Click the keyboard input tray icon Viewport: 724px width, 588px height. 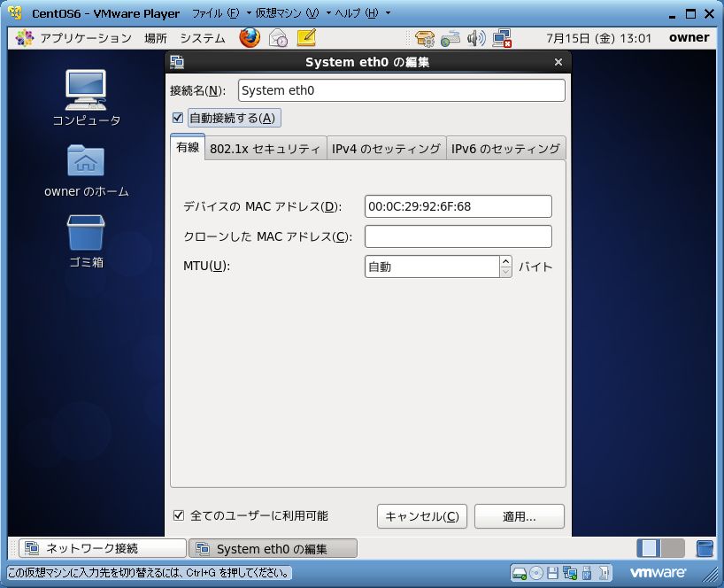pyautogui.click(x=451, y=38)
